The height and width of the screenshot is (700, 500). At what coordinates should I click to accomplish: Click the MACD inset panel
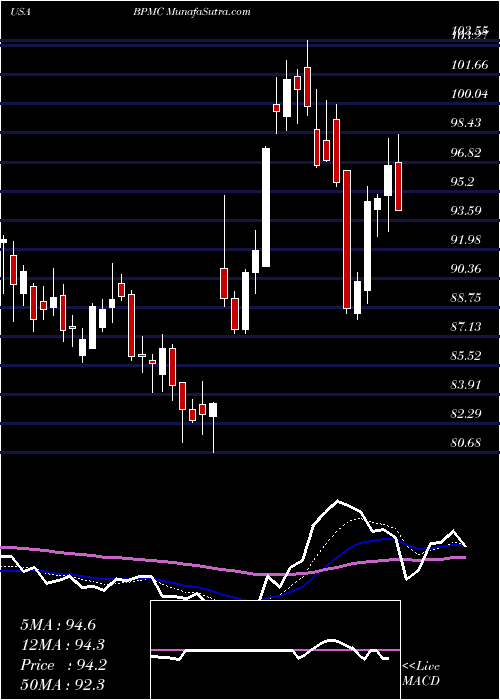(x=275, y=650)
